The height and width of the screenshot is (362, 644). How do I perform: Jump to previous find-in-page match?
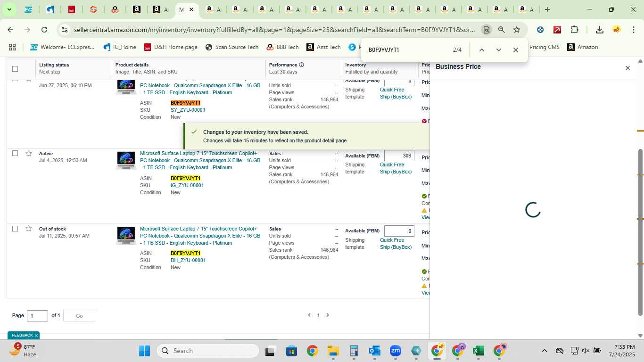click(481, 50)
